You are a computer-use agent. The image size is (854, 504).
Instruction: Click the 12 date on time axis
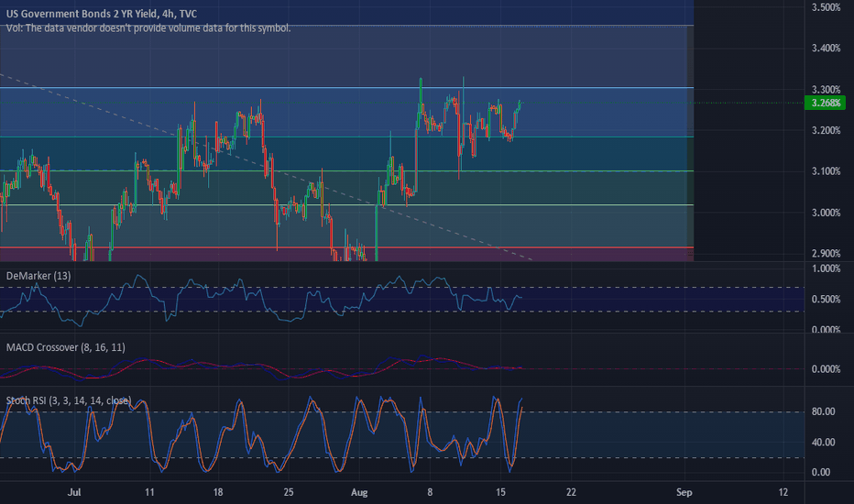(783, 492)
